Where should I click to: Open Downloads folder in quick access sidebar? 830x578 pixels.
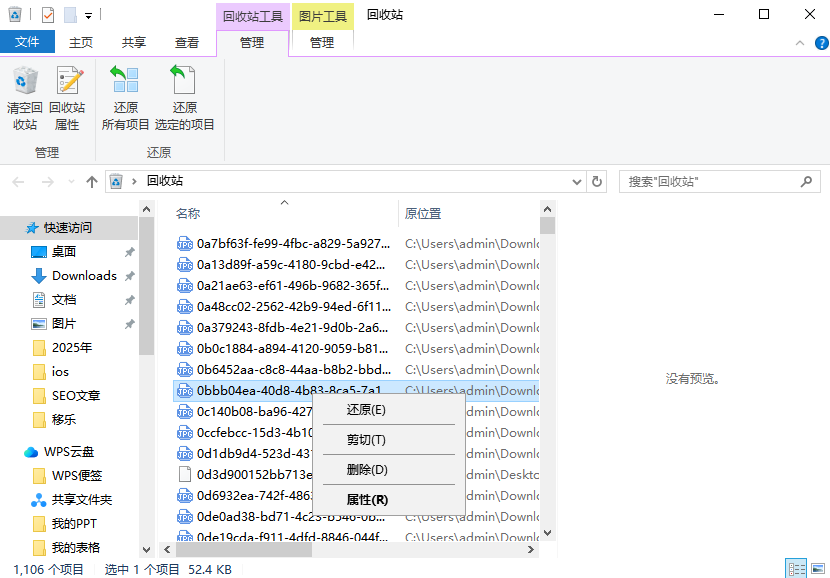click(x=84, y=276)
